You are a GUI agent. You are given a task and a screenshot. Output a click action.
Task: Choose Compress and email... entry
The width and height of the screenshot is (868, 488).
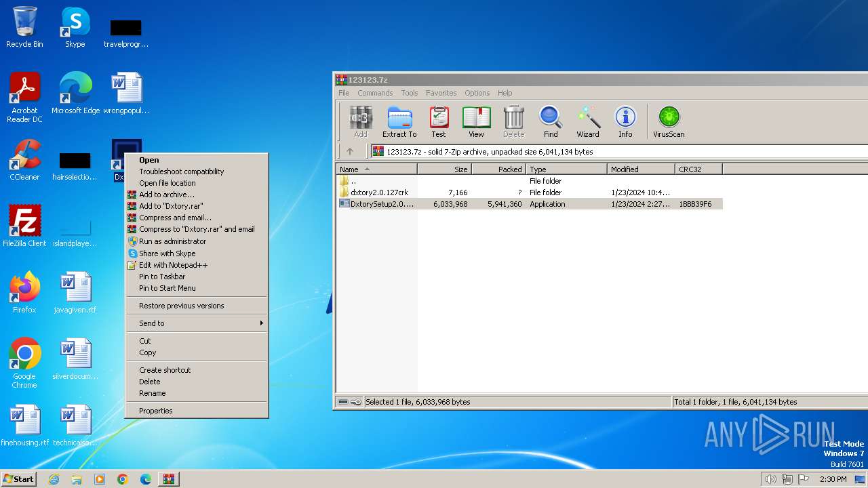[x=197, y=218]
